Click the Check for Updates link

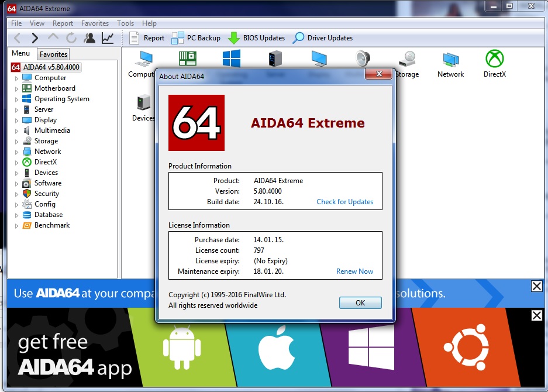[x=344, y=202]
